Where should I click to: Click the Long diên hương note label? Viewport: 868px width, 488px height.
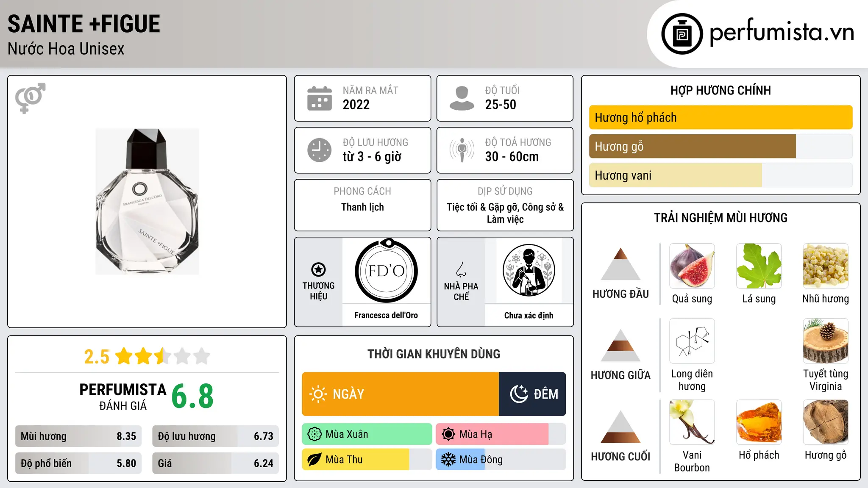(692, 380)
